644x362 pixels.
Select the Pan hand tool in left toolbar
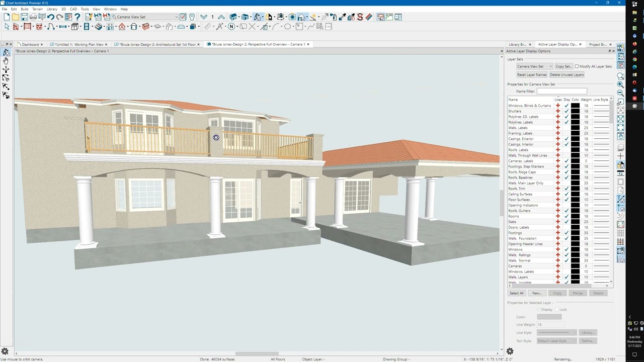click(6, 61)
